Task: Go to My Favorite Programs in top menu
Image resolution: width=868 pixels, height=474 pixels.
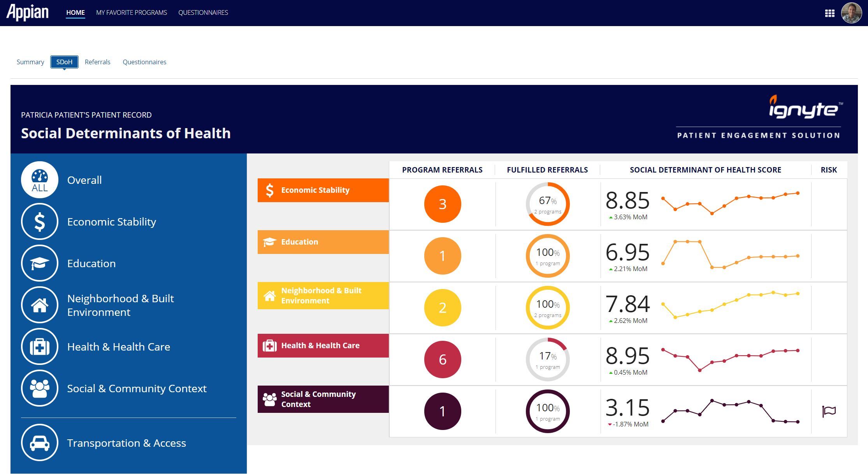Action: point(132,12)
